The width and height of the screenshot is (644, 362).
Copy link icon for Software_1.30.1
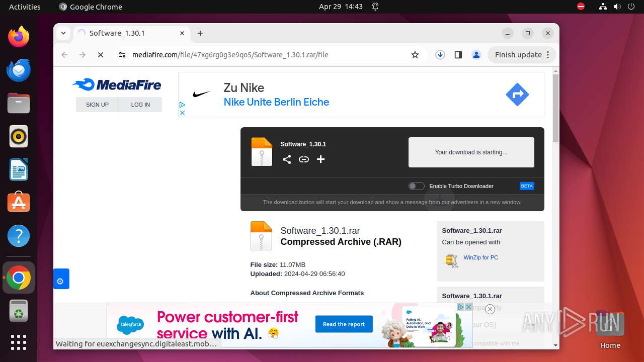[304, 159]
